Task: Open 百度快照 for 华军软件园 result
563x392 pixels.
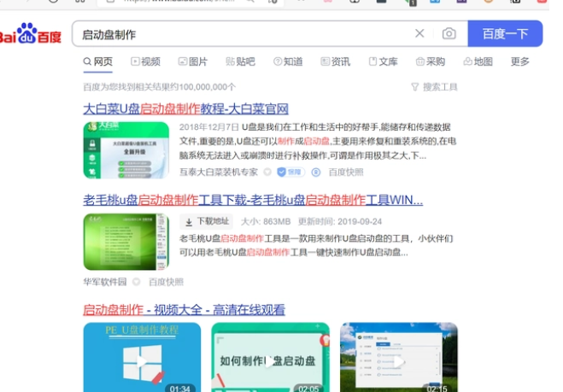Action: 166,282
